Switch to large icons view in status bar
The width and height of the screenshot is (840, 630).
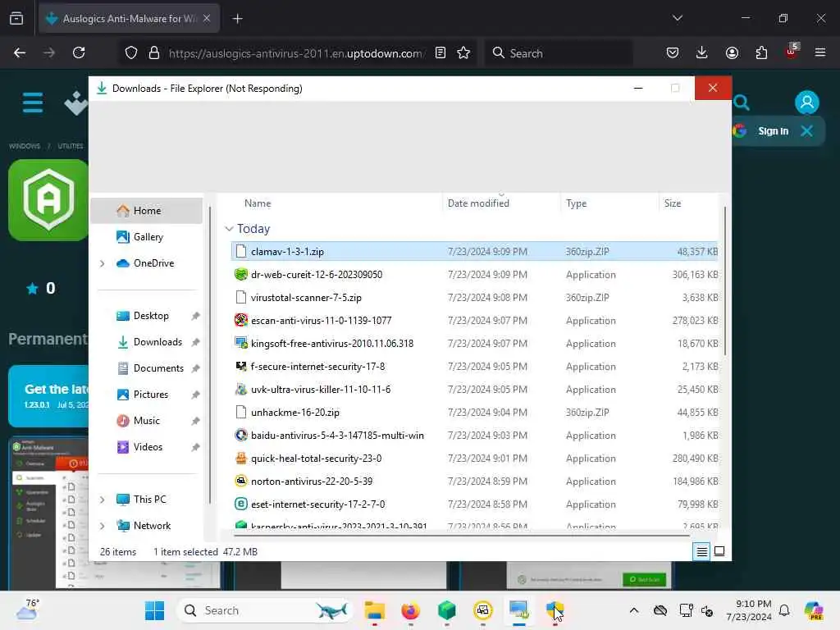tap(719, 551)
